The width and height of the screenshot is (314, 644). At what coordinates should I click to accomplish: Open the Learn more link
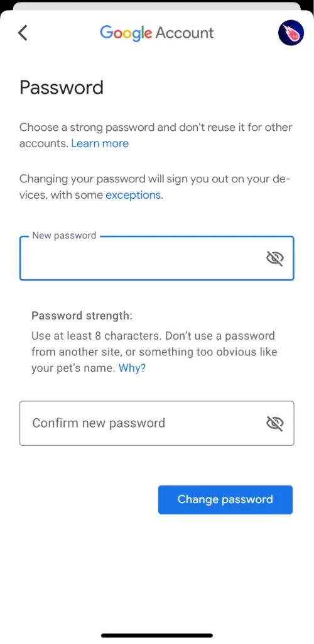pos(100,143)
